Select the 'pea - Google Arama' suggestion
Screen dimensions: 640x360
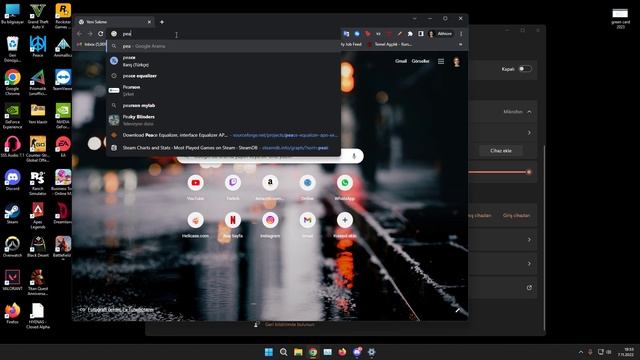(x=224, y=46)
